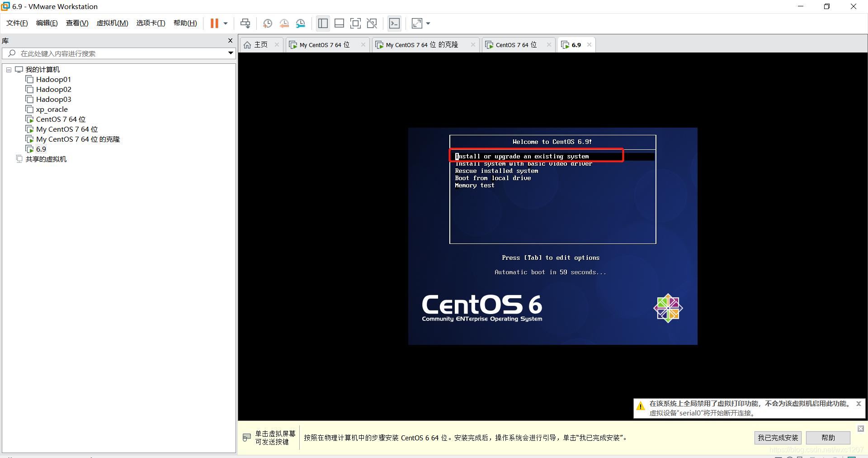
Task: Click the CentOS logo in VM screen
Action: tap(668, 308)
